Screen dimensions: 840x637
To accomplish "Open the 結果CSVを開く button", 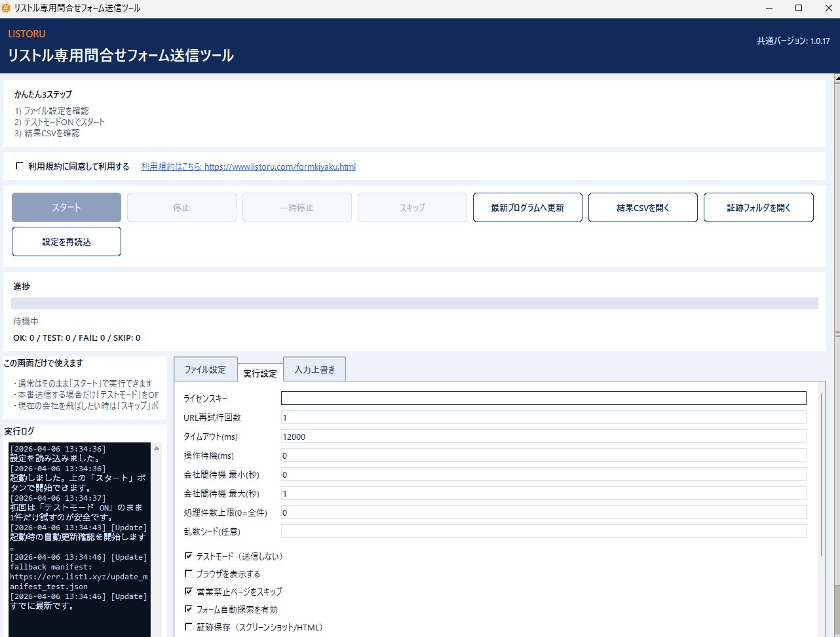I will coord(642,206).
